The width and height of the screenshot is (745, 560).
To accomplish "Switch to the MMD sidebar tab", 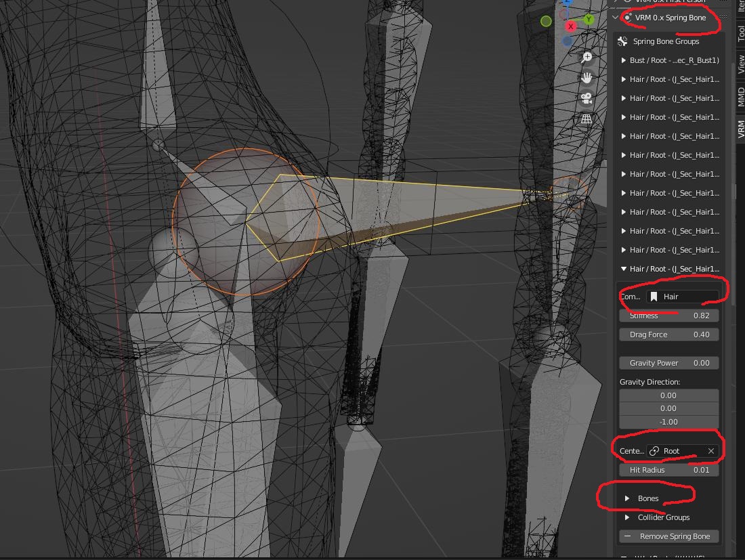I will click(740, 96).
